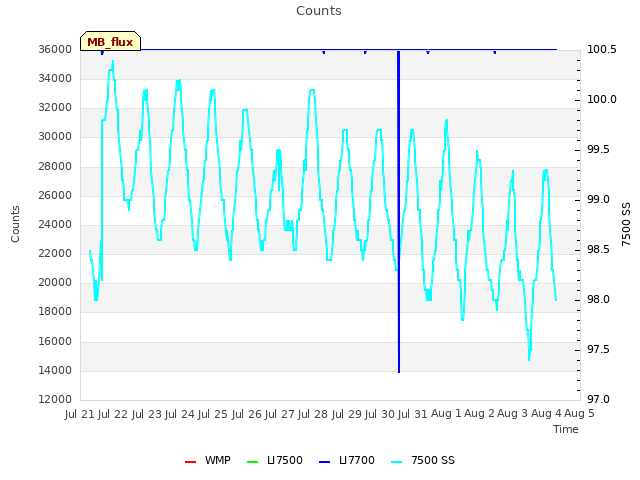Click the Aug 2 date label
Viewport: 640px width, 480px height.
pos(480,414)
